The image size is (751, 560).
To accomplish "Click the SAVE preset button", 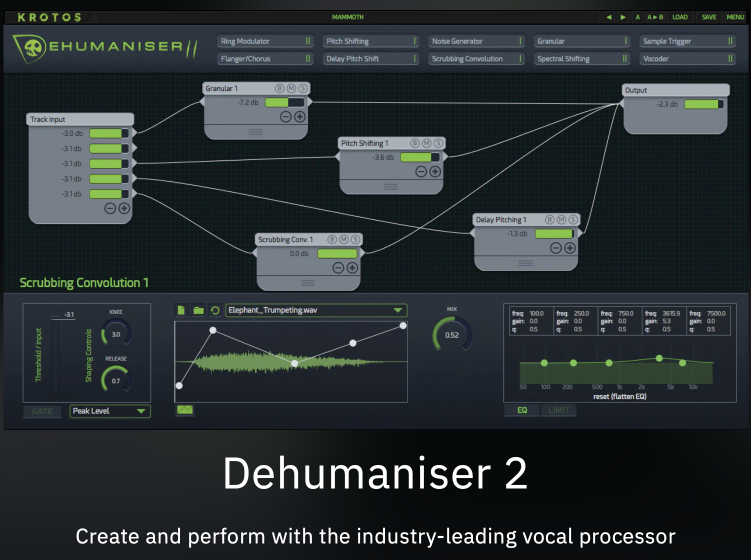I will pyautogui.click(x=709, y=17).
